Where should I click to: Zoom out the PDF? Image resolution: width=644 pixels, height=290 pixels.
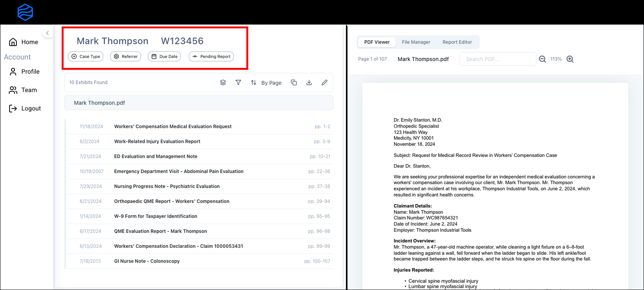point(542,59)
